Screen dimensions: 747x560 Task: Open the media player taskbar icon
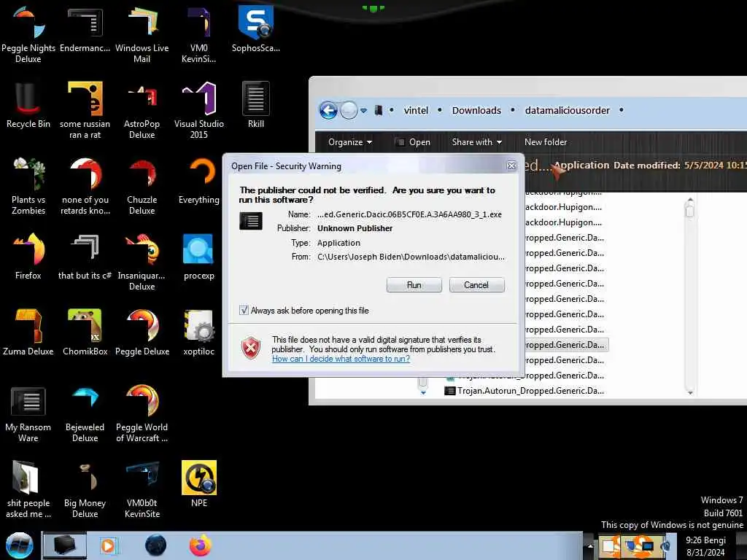pyautogui.click(x=109, y=545)
